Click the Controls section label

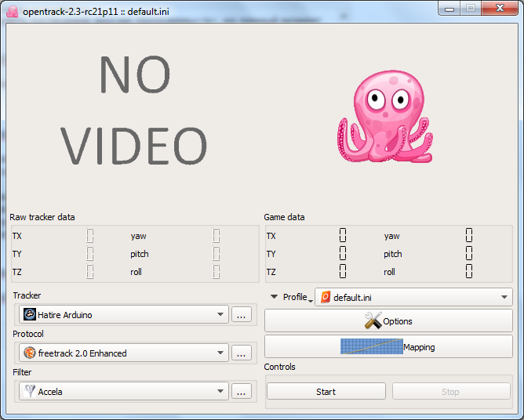279,367
